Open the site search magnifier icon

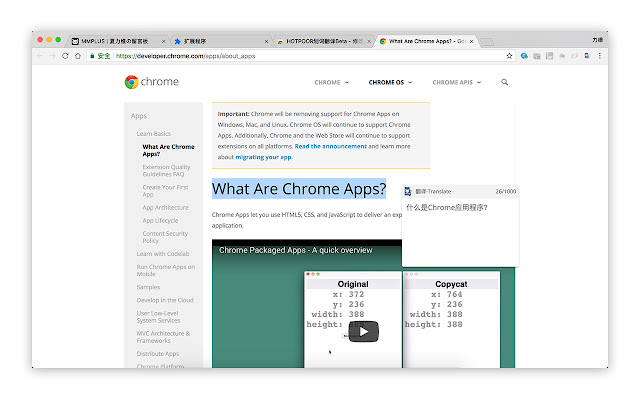[x=504, y=82]
